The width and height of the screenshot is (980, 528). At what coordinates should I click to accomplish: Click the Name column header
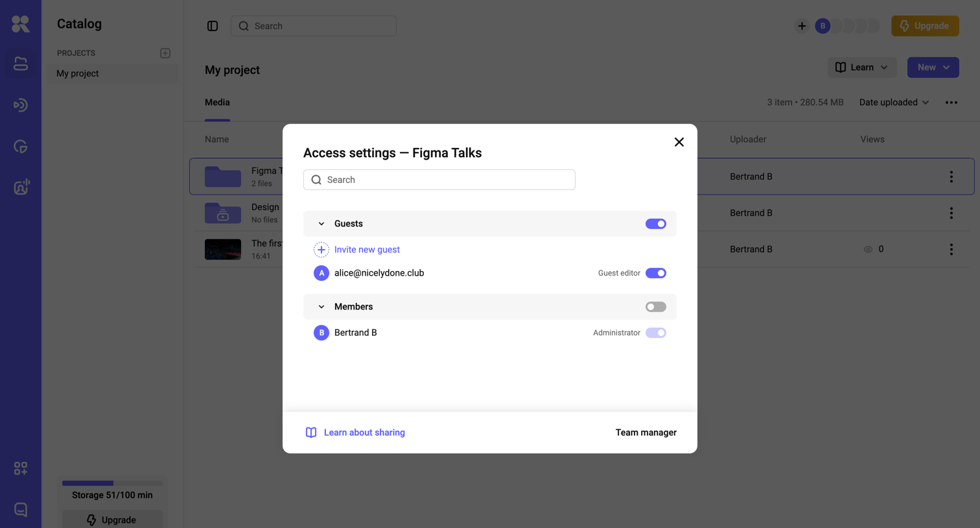[x=216, y=139]
